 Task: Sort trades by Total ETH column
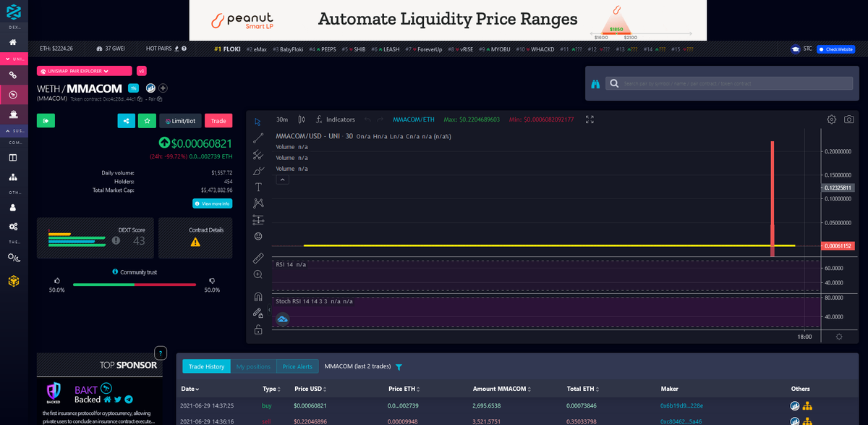(583, 389)
